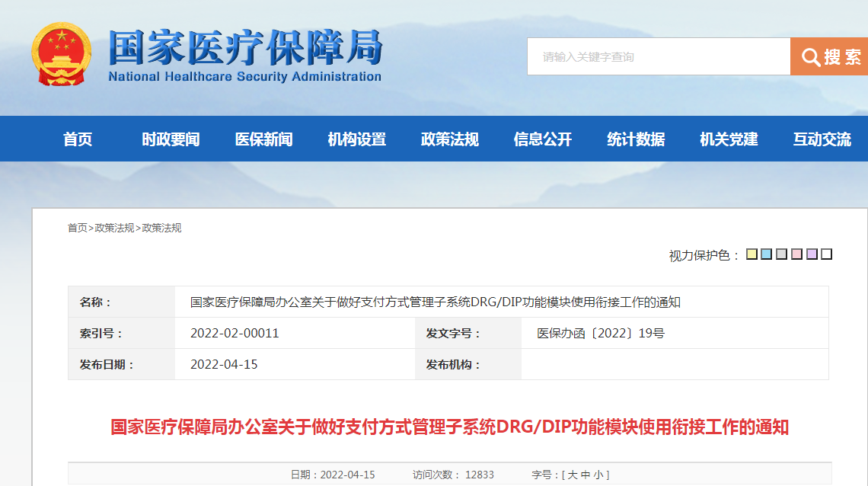Click the site title 国家医疗保障局
This screenshot has height=486, width=868.
pyautogui.click(x=245, y=47)
